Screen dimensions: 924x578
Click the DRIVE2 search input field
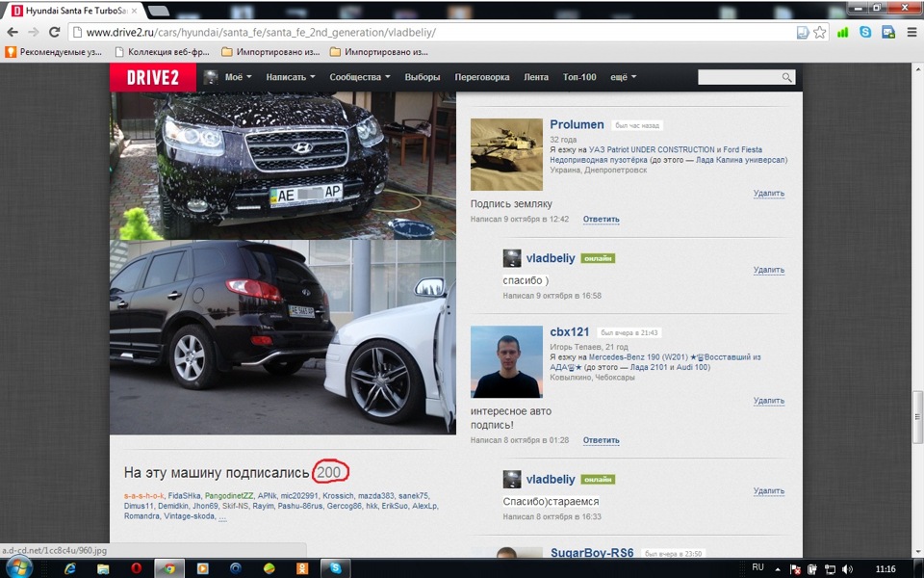[x=739, y=77]
